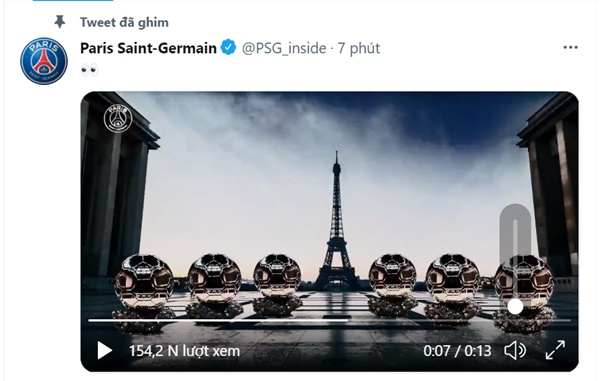The width and height of the screenshot is (600, 381).
Task: Mute the video with the speaker icon
Action: [515, 350]
